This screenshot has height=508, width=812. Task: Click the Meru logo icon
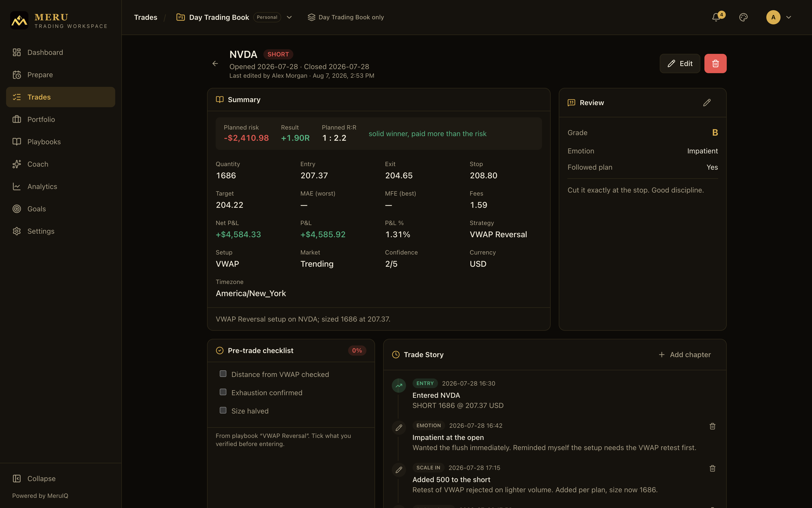(19, 20)
